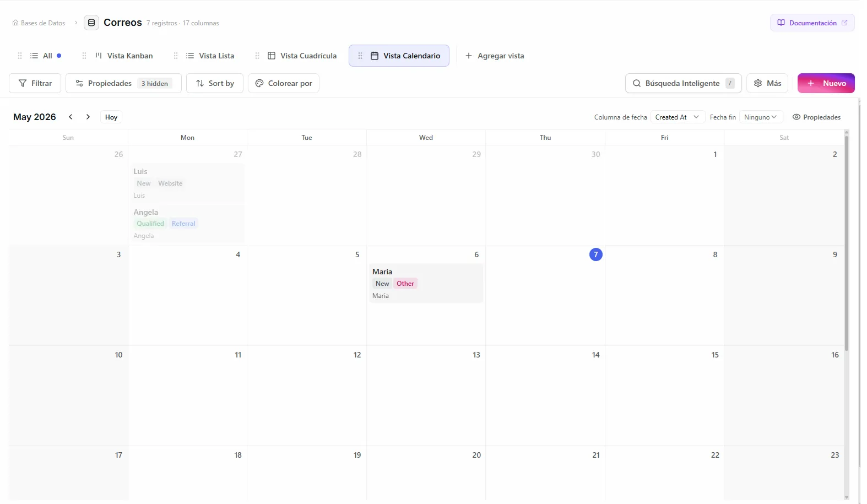Click the drag handle before Vista Kanban
This screenshot has width=867, height=504.
click(x=84, y=56)
